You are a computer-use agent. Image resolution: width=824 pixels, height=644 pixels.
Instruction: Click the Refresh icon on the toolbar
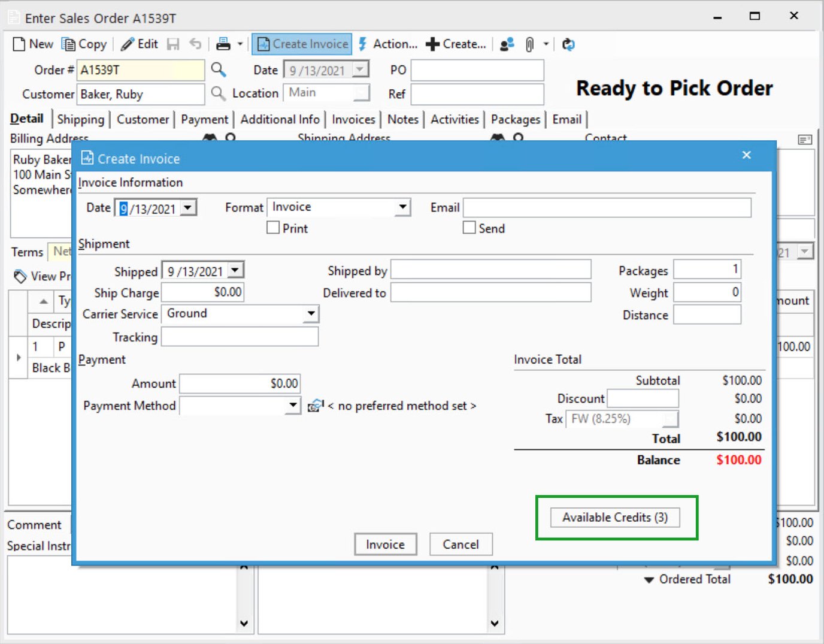(568, 44)
